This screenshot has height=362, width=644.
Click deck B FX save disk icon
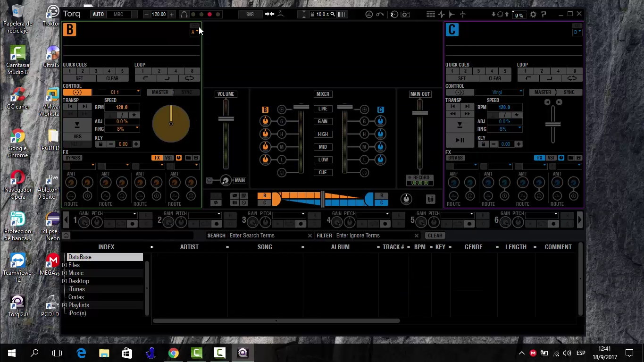(196, 158)
